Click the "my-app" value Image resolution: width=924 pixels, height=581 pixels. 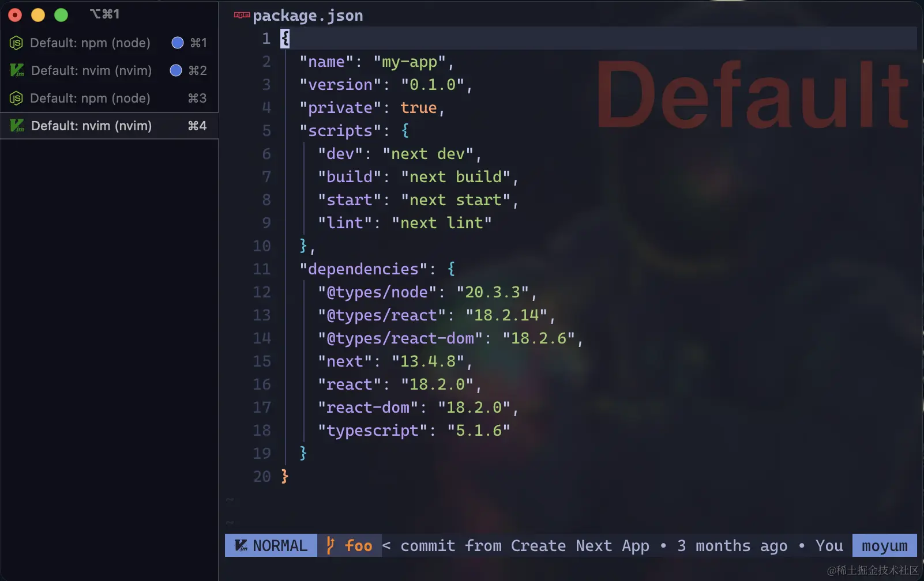click(x=410, y=62)
